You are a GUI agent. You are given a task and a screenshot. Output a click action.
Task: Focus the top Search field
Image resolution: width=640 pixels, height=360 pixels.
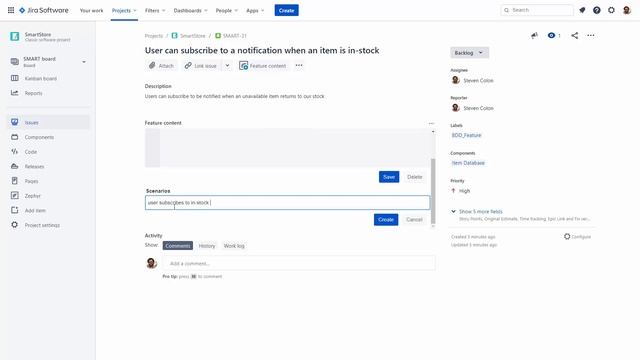pyautogui.click(x=537, y=10)
